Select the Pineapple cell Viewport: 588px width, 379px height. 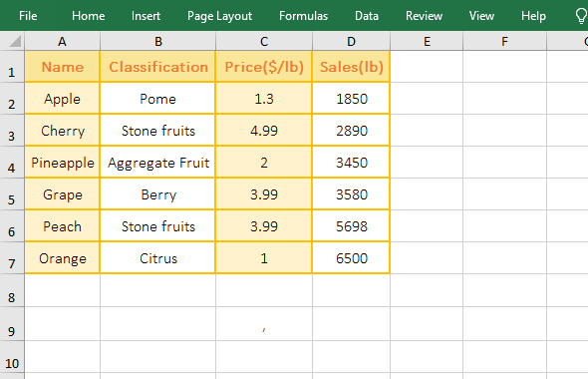click(62, 163)
